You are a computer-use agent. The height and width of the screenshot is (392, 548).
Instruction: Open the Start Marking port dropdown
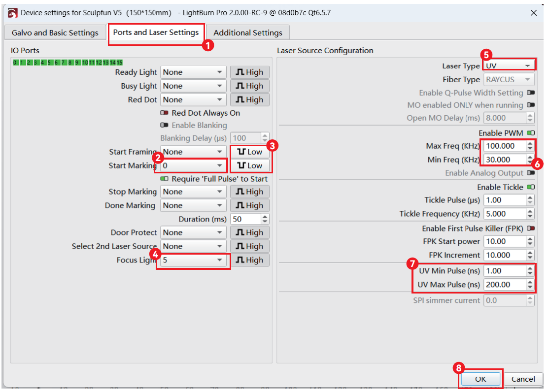coord(193,166)
